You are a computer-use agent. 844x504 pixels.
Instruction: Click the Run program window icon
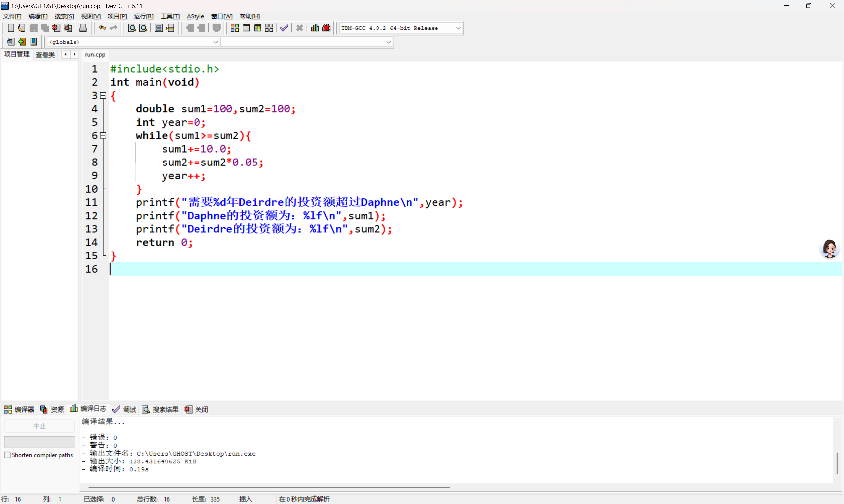[246, 28]
